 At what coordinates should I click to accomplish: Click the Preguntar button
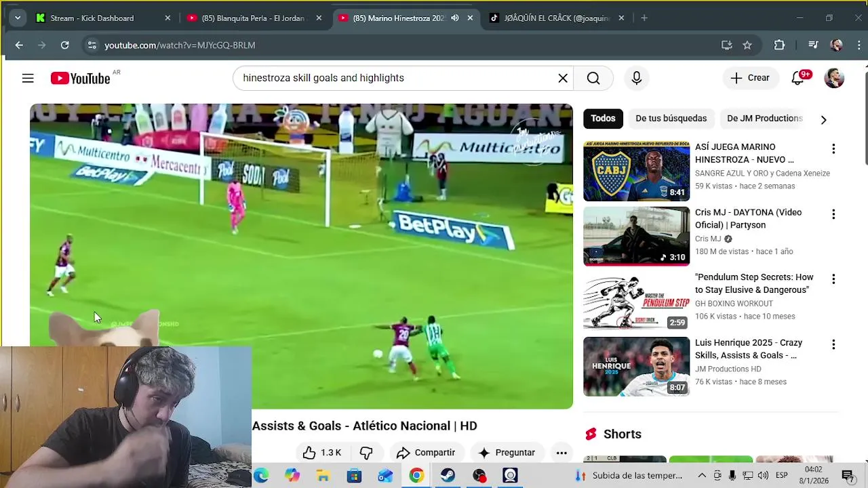(x=507, y=453)
